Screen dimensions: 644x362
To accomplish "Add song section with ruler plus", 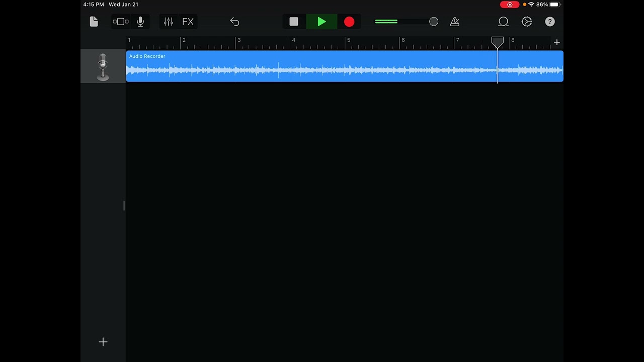I will [x=556, y=42].
